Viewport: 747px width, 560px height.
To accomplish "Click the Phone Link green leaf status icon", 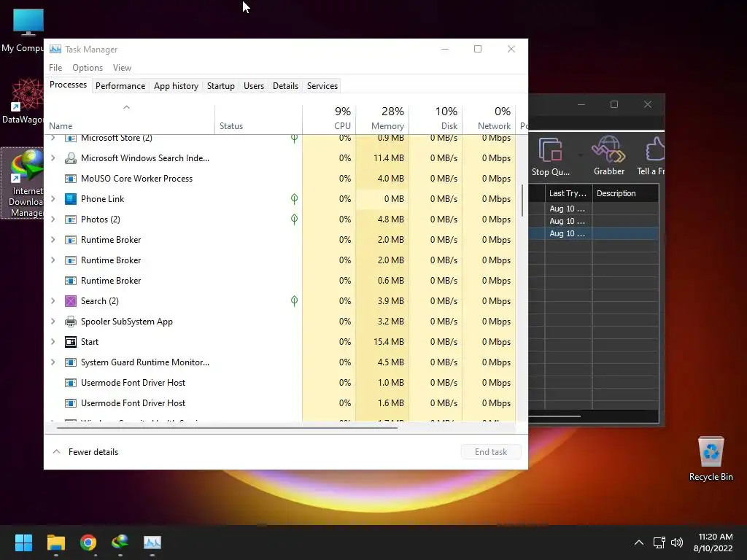I will (295, 199).
